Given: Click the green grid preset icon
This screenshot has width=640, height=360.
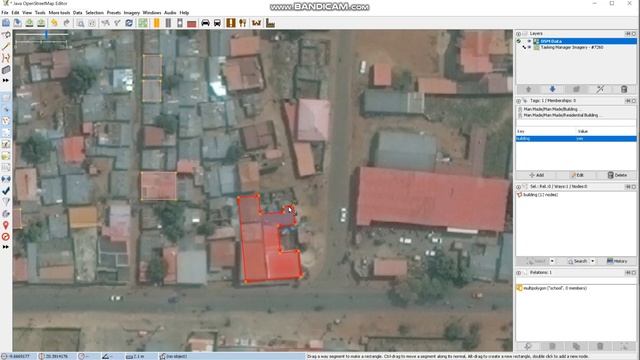Looking at the screenshot, I should click(143, 23).
